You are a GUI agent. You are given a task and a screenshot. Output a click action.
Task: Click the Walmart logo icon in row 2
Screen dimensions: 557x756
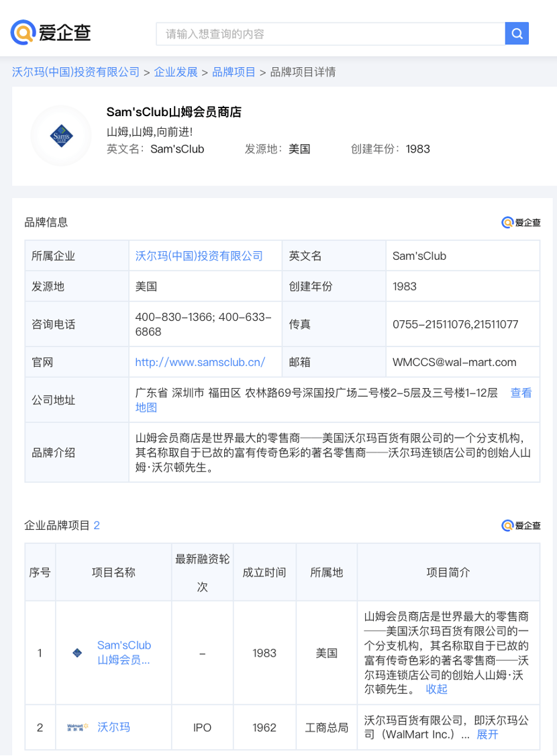[78, 727]
